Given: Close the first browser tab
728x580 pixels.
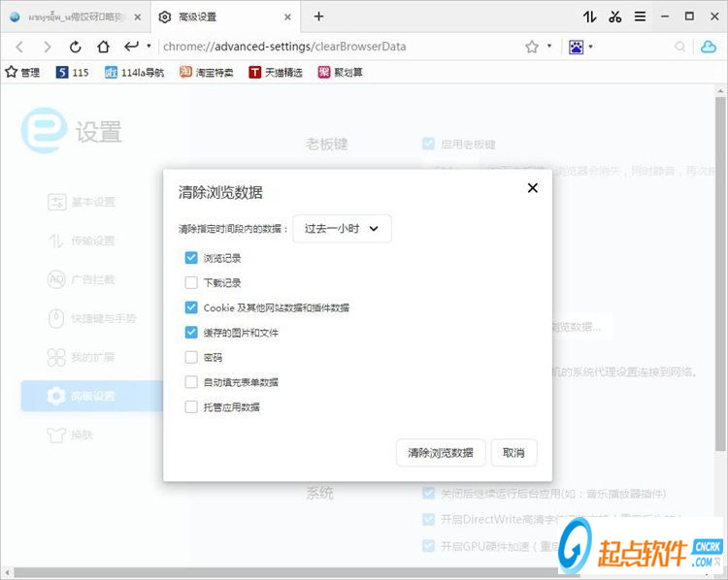Looking at the screenshot, I should [138, 17].
